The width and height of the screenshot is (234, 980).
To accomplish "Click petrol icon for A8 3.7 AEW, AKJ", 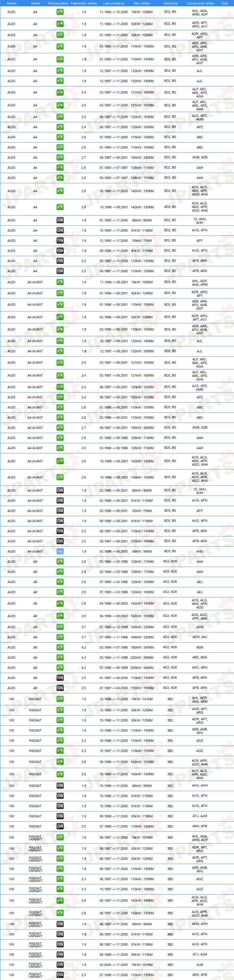I will [60, 637].
